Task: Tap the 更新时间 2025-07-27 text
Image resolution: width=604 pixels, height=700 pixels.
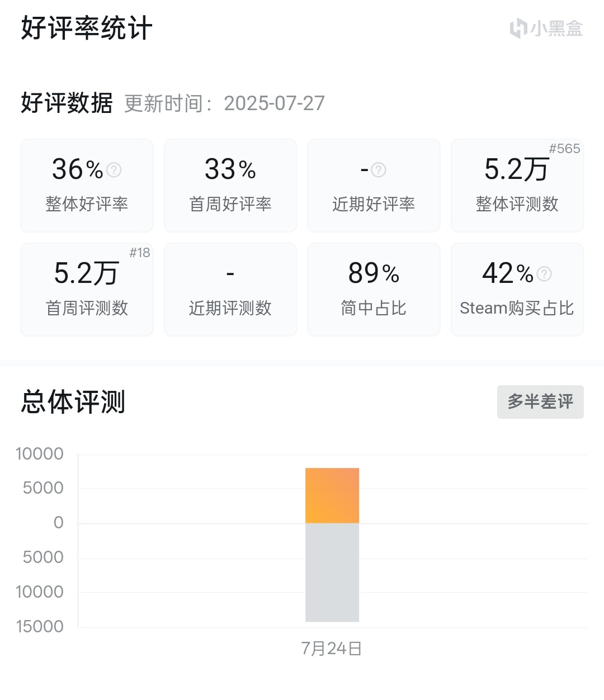Action: point(224,103)
